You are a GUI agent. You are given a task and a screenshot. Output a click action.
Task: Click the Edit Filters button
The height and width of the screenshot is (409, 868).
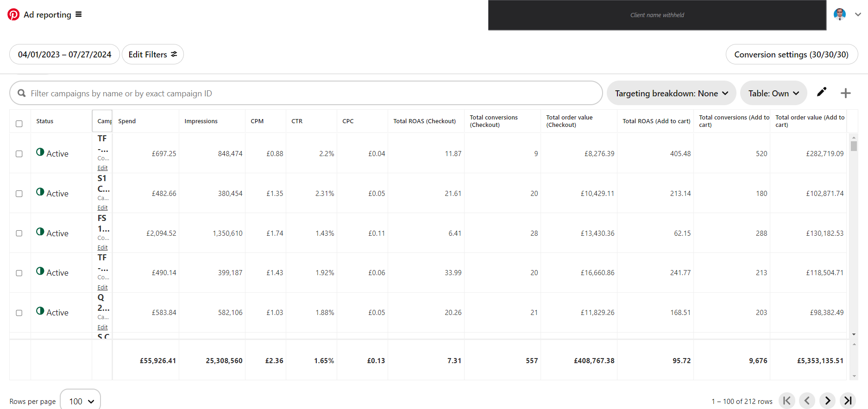153,54
